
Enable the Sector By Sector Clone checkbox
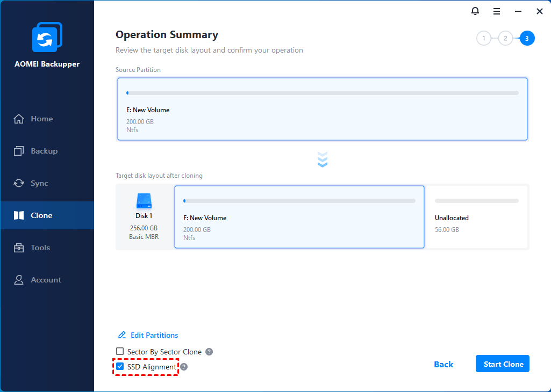click(120, 352)
